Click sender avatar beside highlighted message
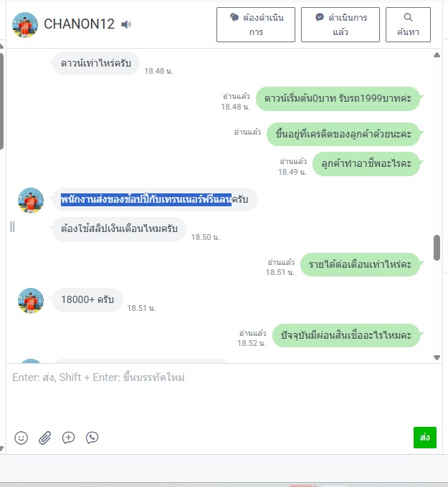This screenshot has height=487, width=448. point(31,201)
